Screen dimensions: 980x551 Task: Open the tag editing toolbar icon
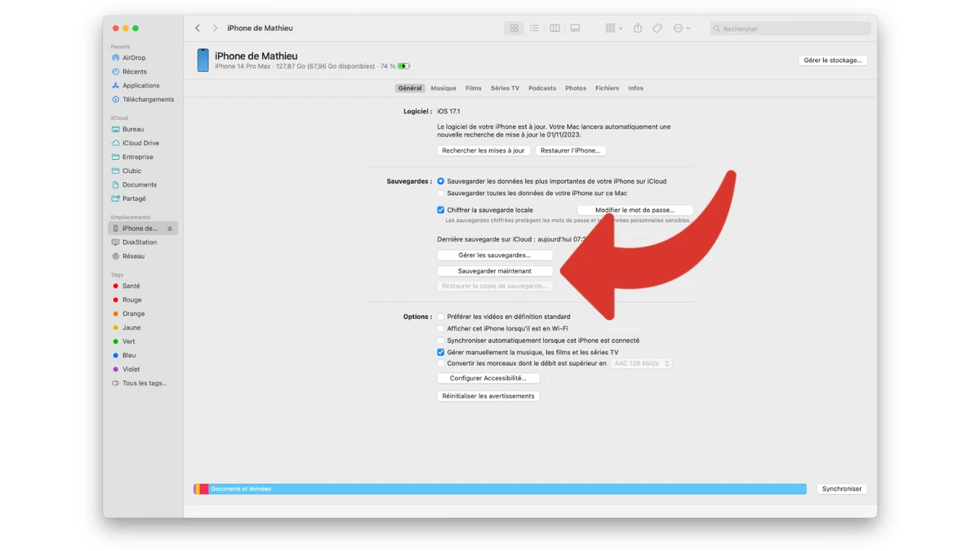coord(657,29)
